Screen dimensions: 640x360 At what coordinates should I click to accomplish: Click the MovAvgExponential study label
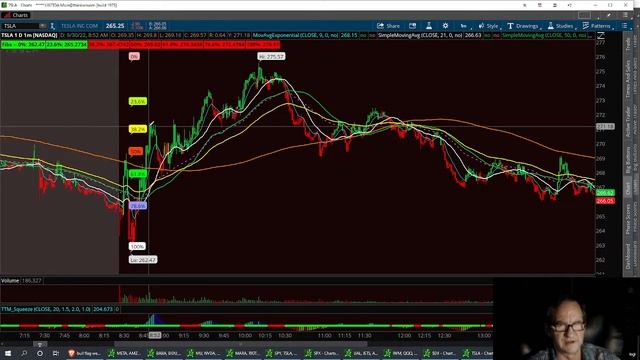296,36
